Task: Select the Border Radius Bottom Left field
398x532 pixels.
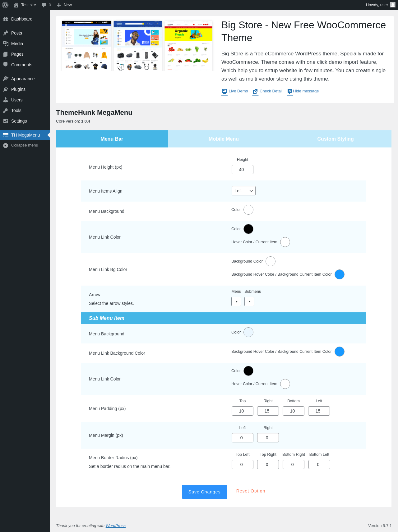Action: (x=319, y=464)
